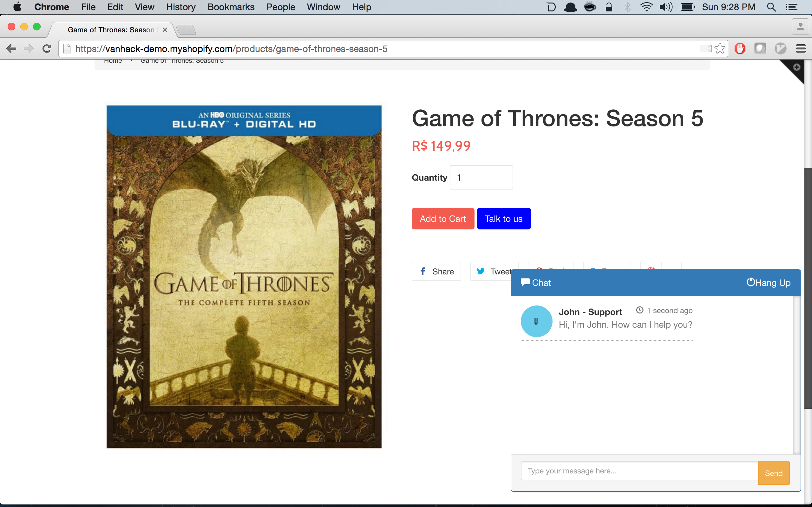The height and width of the screenshot is (507, 812).
Task: Open the Bookmarks menu
Action: point(231,7)
